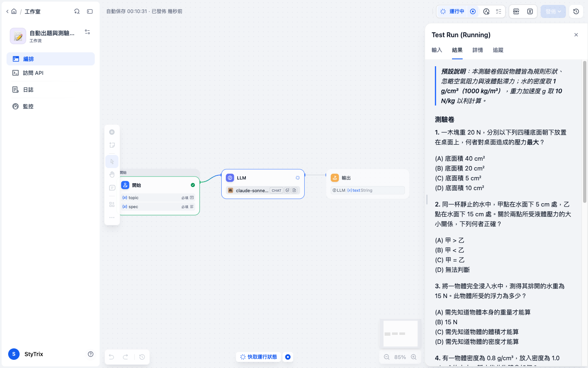Open 訪問 API in sidebar
The image size is (588, 368).
click(x=51, y=73)
